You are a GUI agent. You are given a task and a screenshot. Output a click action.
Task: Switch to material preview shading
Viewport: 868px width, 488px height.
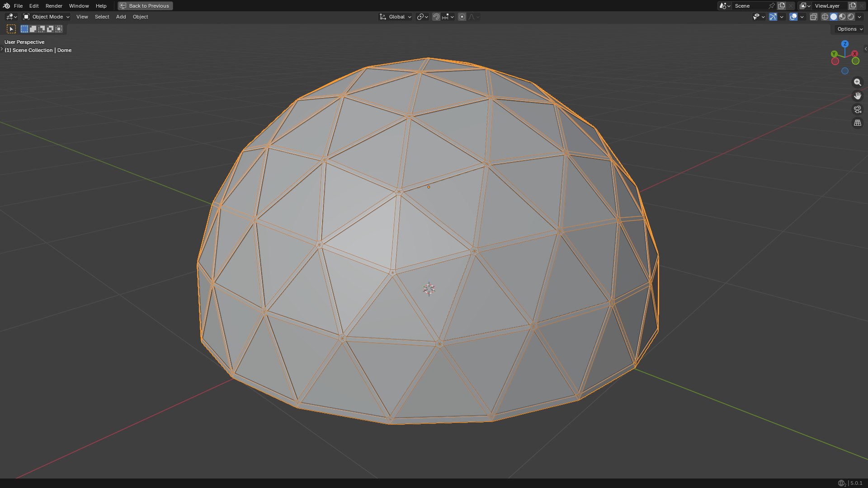[x=842, y=17]
